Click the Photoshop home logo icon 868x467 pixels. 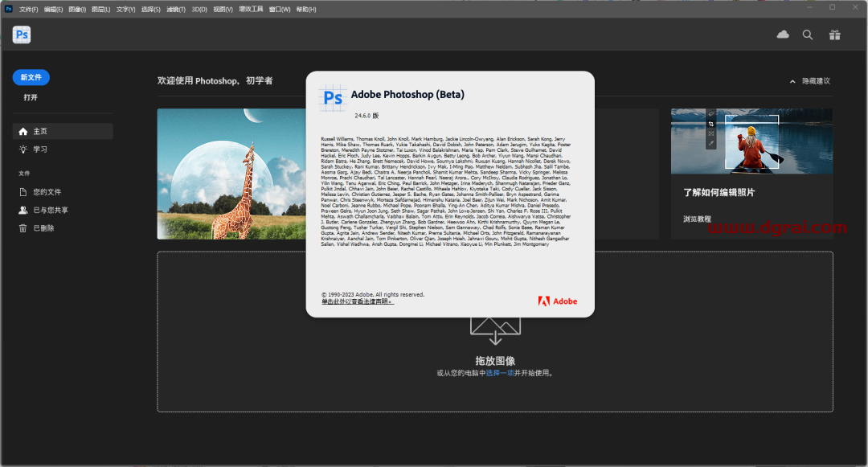[22, 35]
